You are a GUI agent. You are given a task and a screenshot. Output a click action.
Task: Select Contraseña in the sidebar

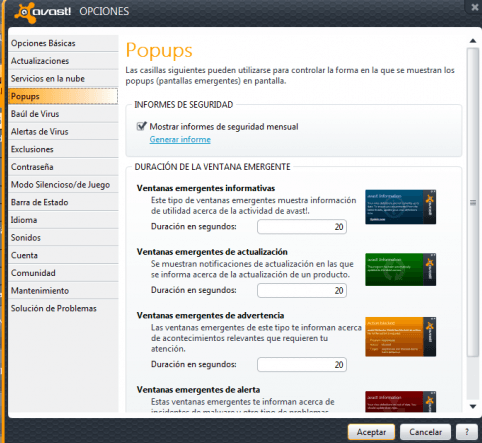[x=63, y=167]
